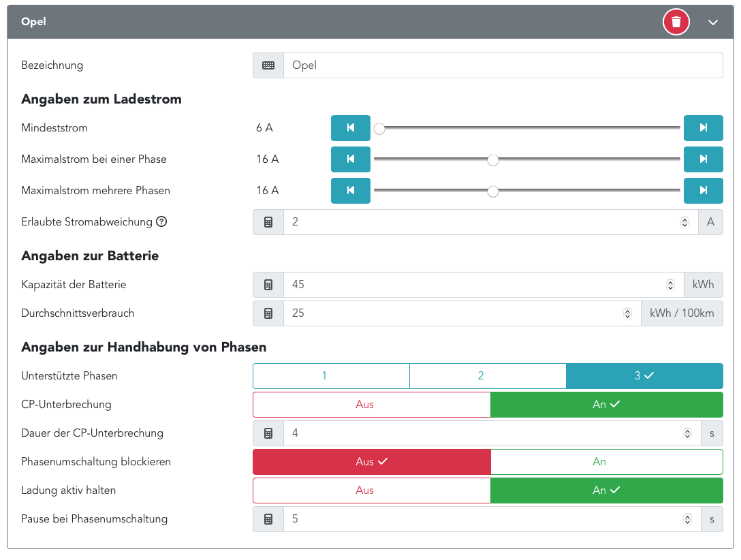This screenshot has width=741, height=560.
Task: Collapse the Opel panel with header chevron
Action: click(x=713, y=22)
